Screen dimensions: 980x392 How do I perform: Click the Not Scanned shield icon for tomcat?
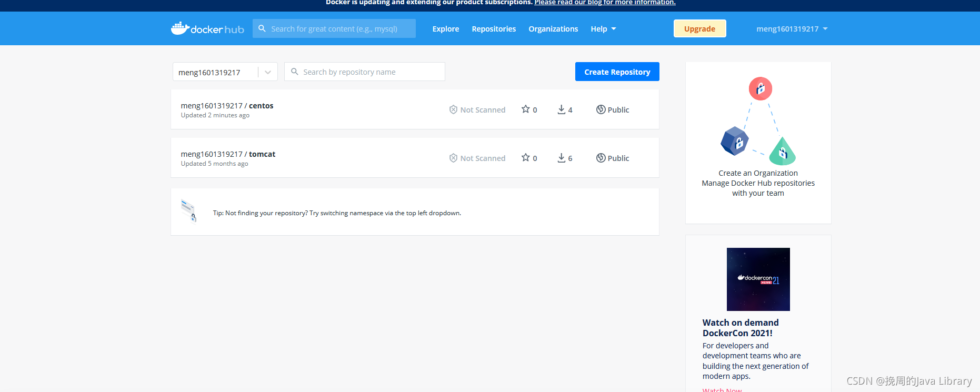click(453, 158)
